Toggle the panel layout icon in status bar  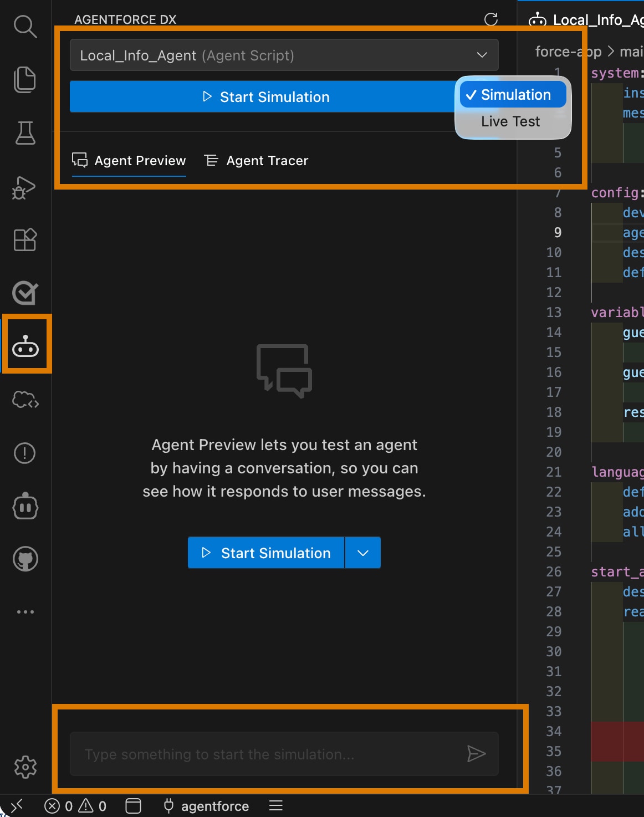point(133,805)
